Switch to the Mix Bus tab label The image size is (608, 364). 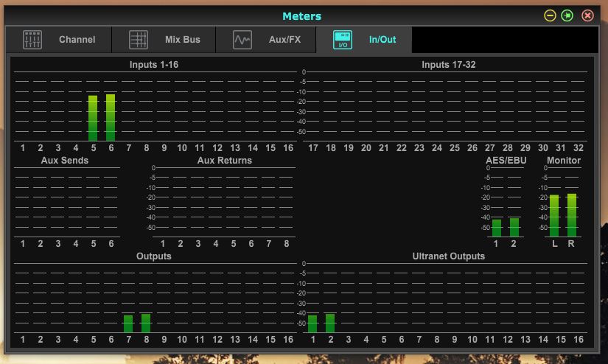tap(183, 40)
